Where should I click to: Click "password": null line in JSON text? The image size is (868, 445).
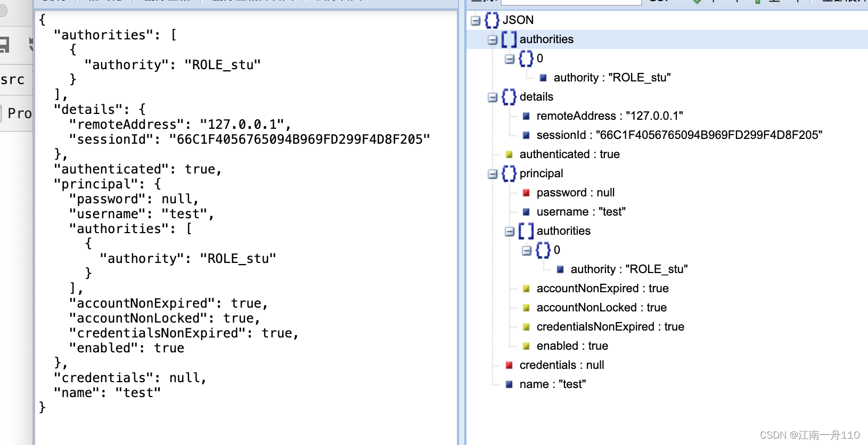pyautogui.click(x=134, y=199)
